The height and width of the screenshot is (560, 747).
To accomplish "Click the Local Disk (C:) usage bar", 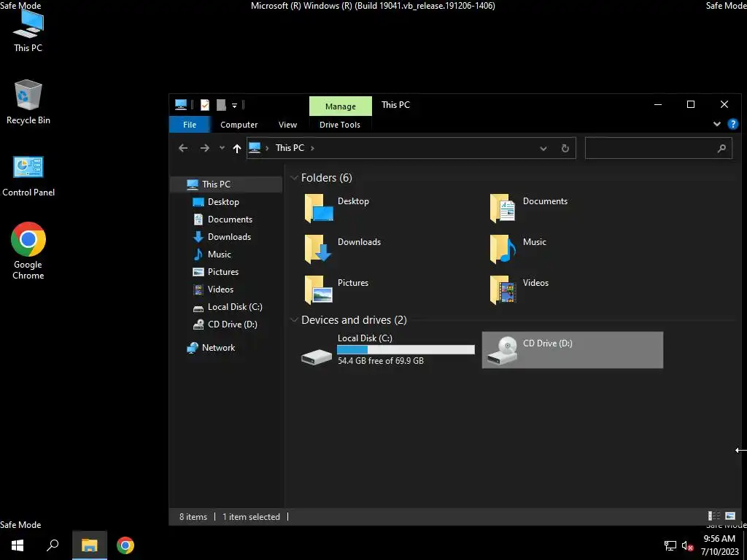I will [406, 349].
